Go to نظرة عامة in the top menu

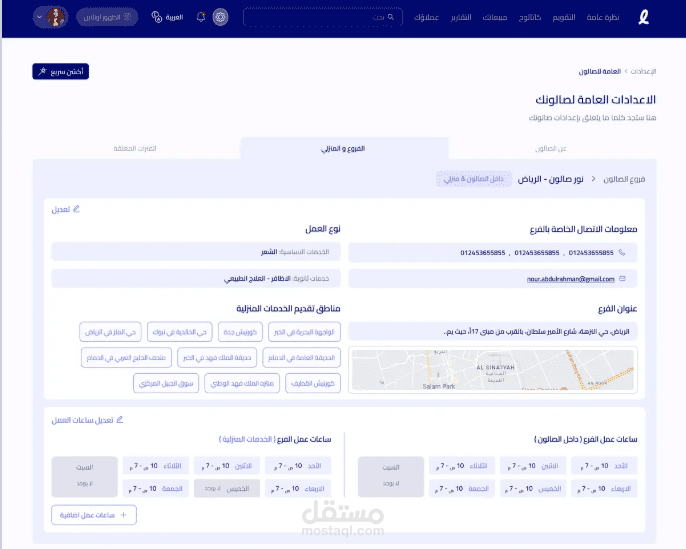pyautogui.click(x=603, y=17)
